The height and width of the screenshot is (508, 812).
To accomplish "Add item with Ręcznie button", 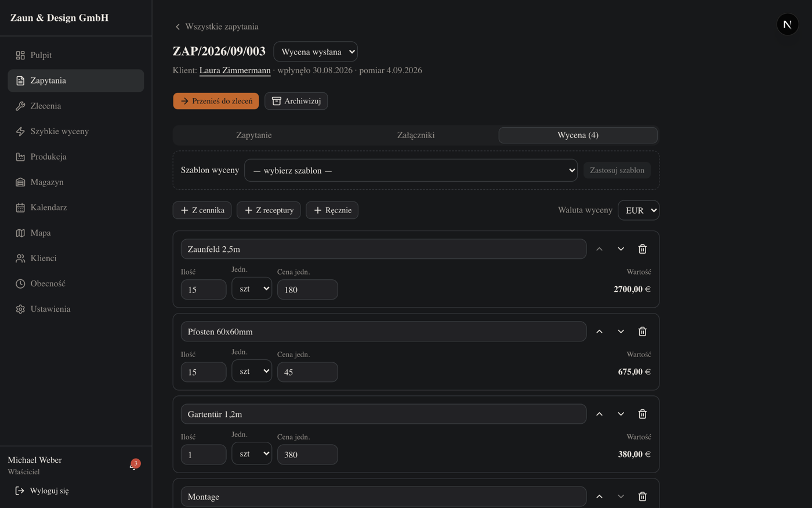I will coord(332,210).
